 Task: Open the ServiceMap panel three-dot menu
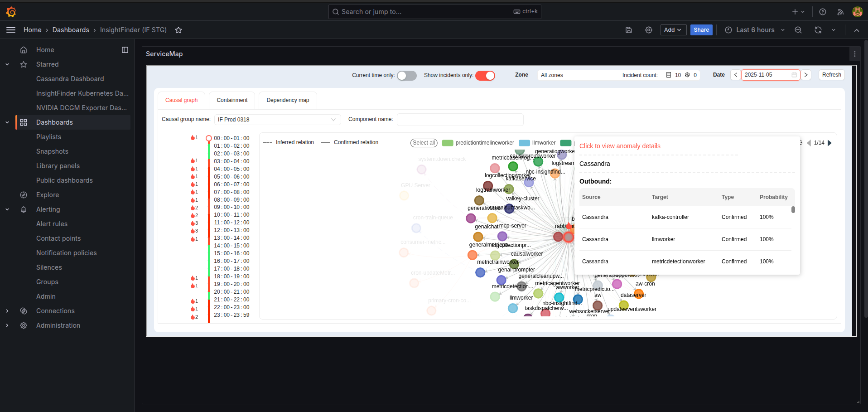tap(855, 54)
